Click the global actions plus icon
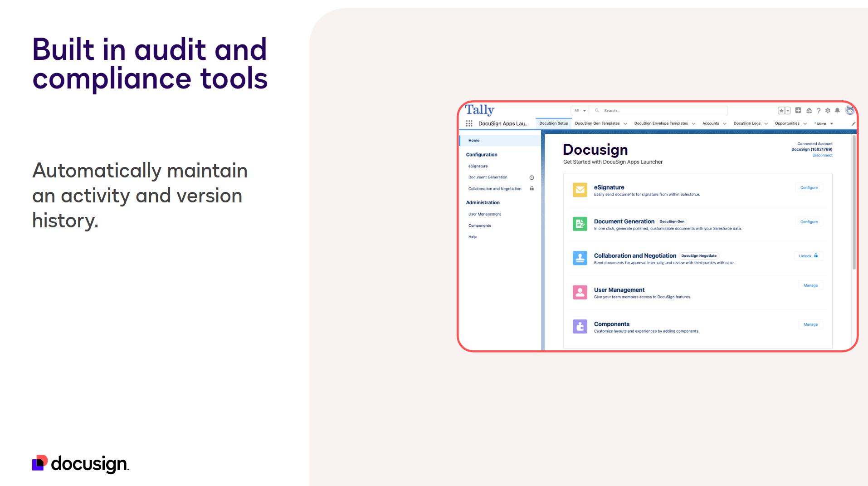This screenshot has height=486, width=868. [x=798, y=110]
